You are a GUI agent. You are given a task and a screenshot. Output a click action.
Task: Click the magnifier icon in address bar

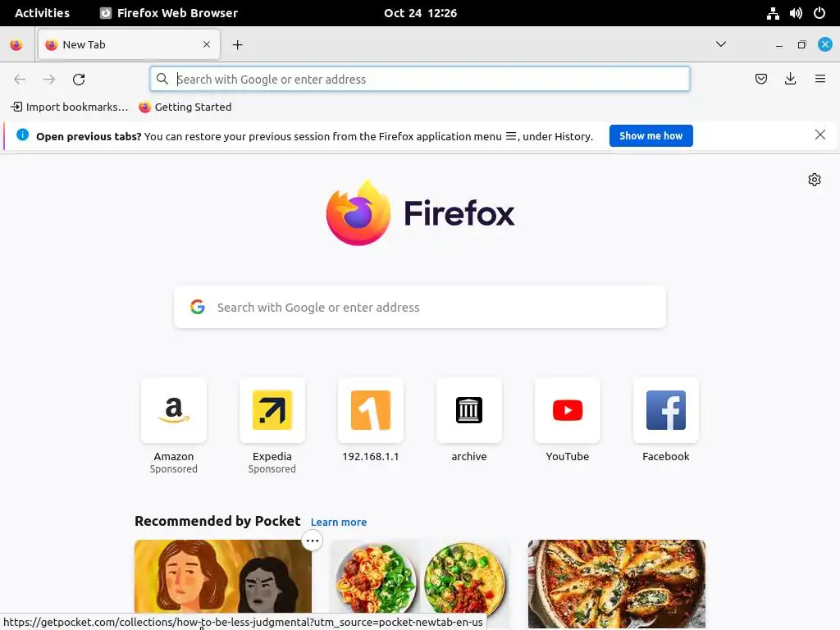coord(162,79)
